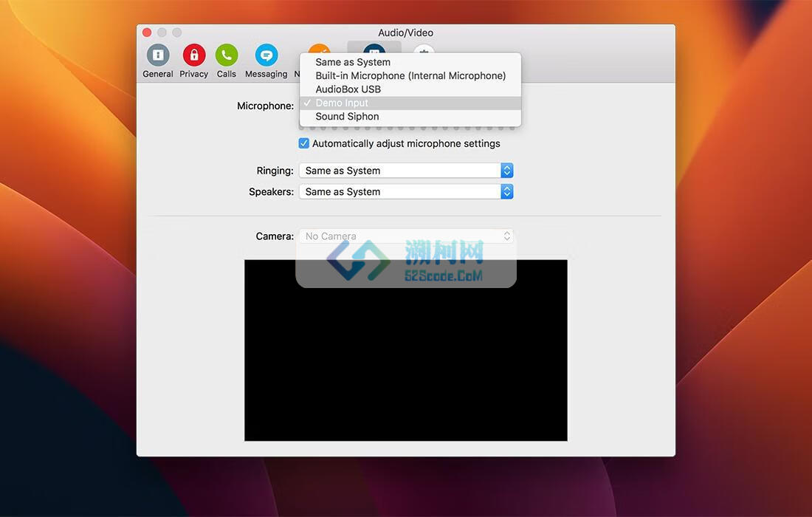
Task: Open the Ringing device dropdown
Action: pos(406,171)
